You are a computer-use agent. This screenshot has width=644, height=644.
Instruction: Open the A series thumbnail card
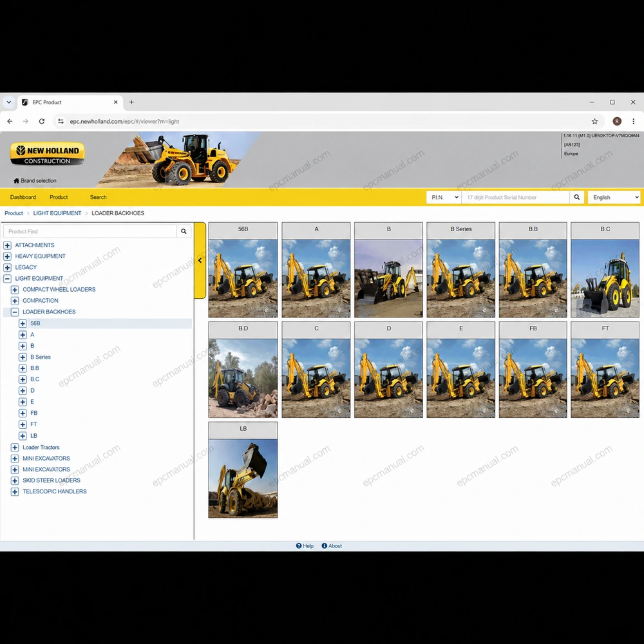click(316, 270)
